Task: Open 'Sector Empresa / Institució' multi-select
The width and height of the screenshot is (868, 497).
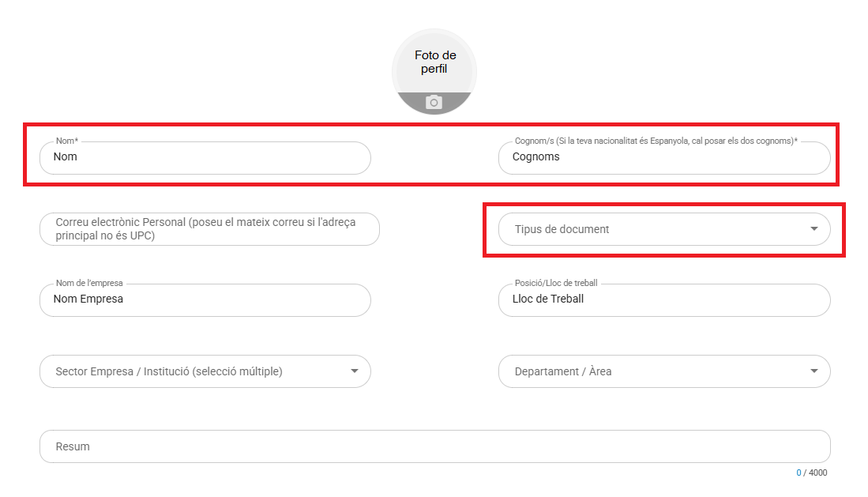Action: 190,371
